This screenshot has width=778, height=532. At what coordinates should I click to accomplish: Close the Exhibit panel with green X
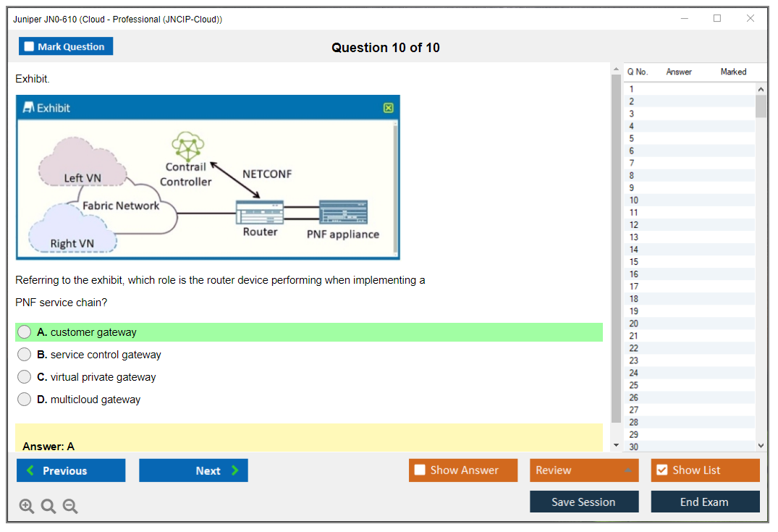click(x=388, y=108)
